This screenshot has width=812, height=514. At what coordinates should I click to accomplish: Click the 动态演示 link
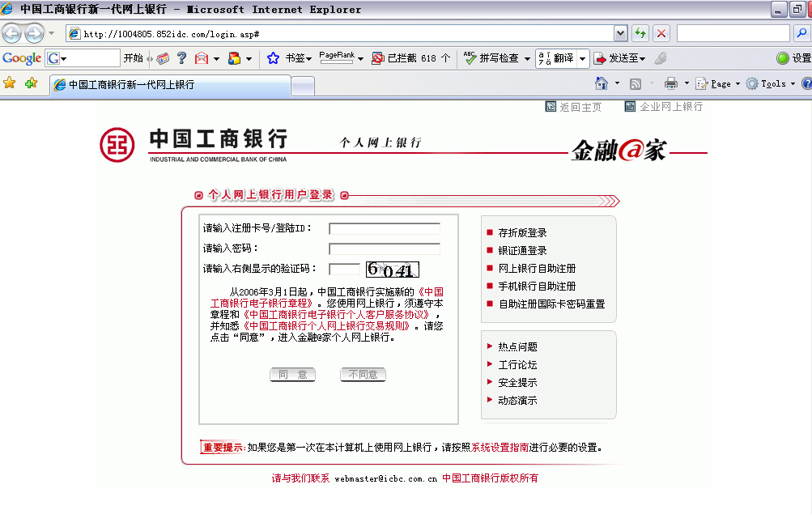click(x=518, y=401)
